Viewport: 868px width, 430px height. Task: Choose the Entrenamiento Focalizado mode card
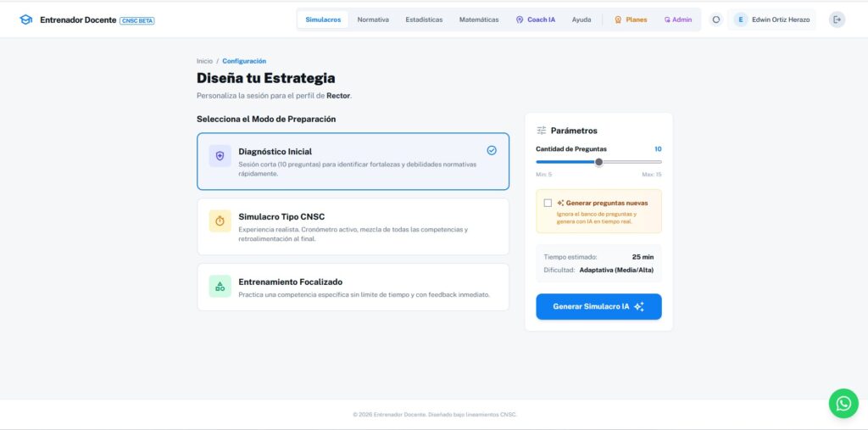[353, 287]
